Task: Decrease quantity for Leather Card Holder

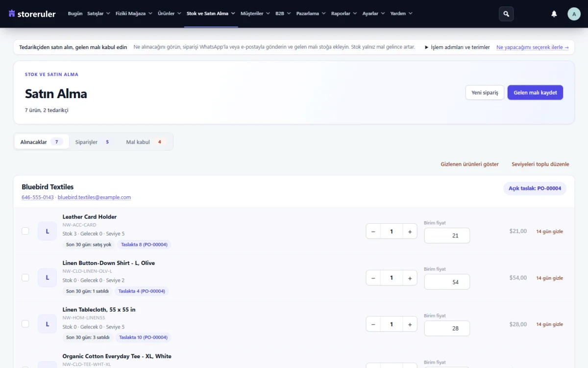Action: [x=373, y=231]
